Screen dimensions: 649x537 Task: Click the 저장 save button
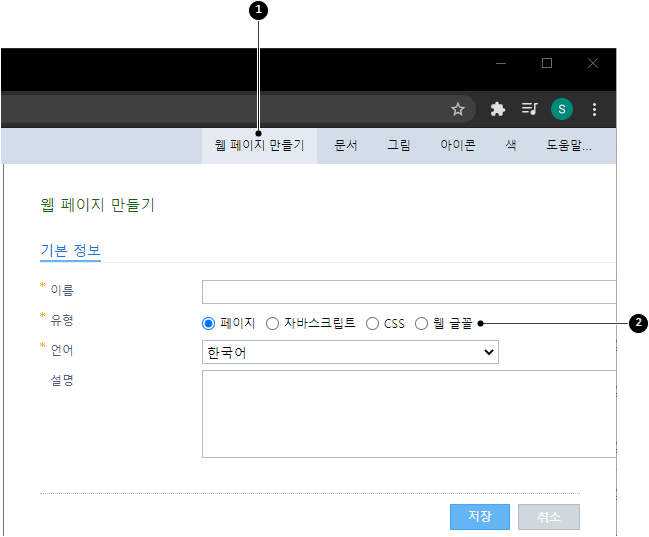480,517
